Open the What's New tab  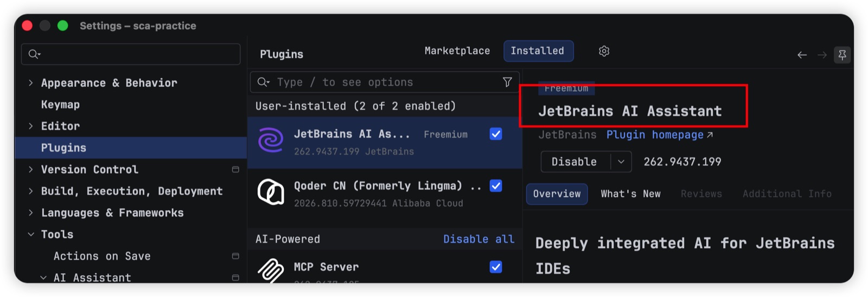[x=631, y=194]
